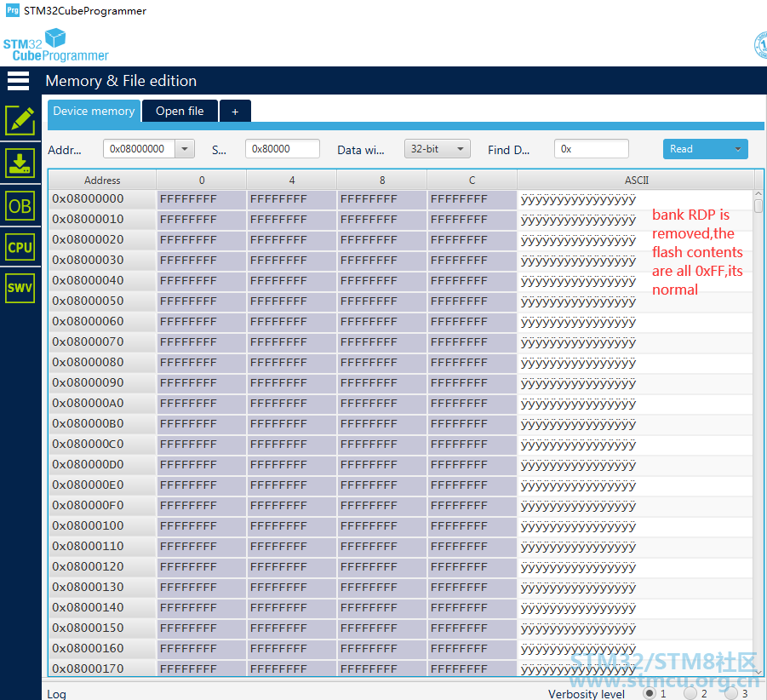Select verbosity level 1
Viewport: 767px width, 700px height.
[x=650, y=693]
